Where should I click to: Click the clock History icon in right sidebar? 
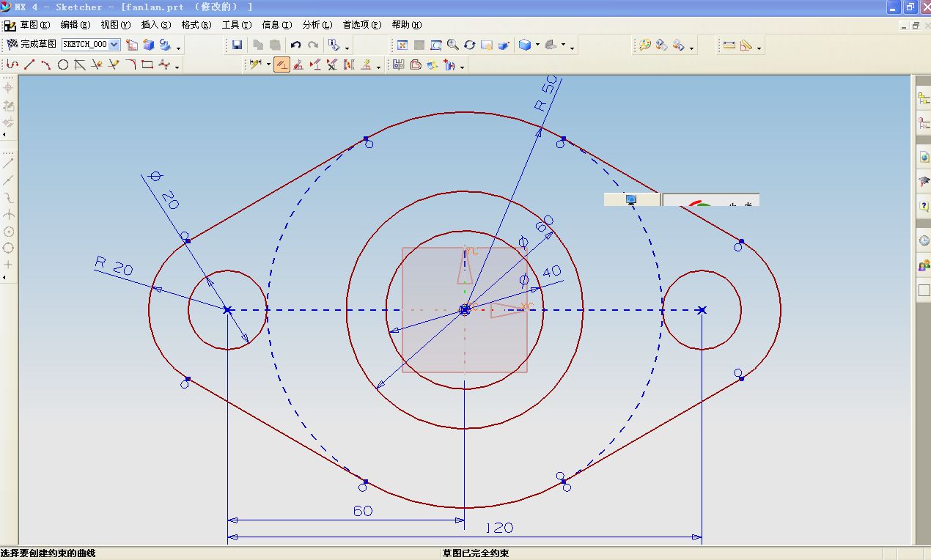click(x=924, y=240)
